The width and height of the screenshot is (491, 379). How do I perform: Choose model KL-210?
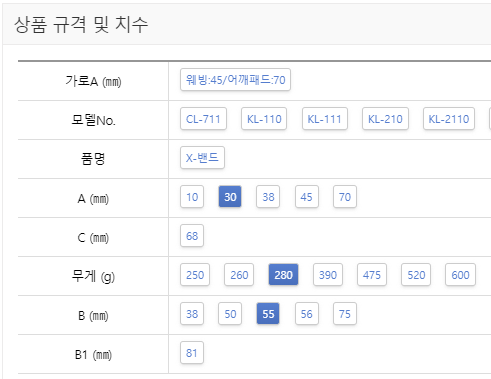[x=385, y=119]
